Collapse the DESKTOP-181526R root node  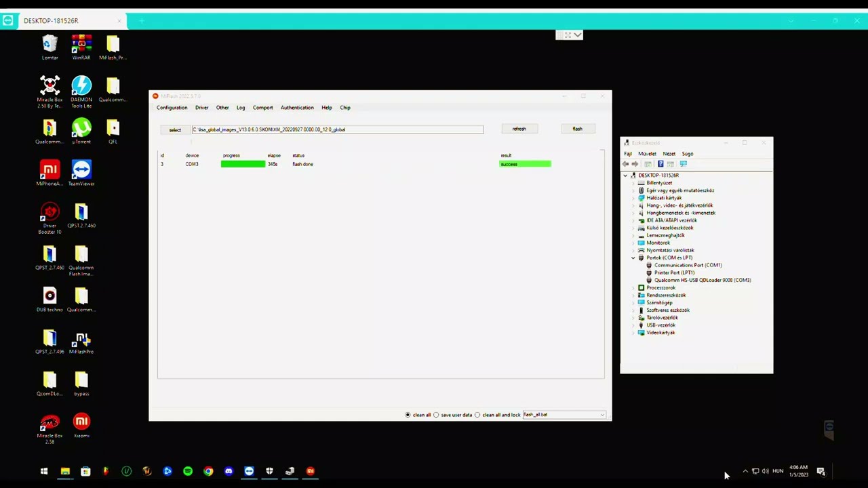625,176
